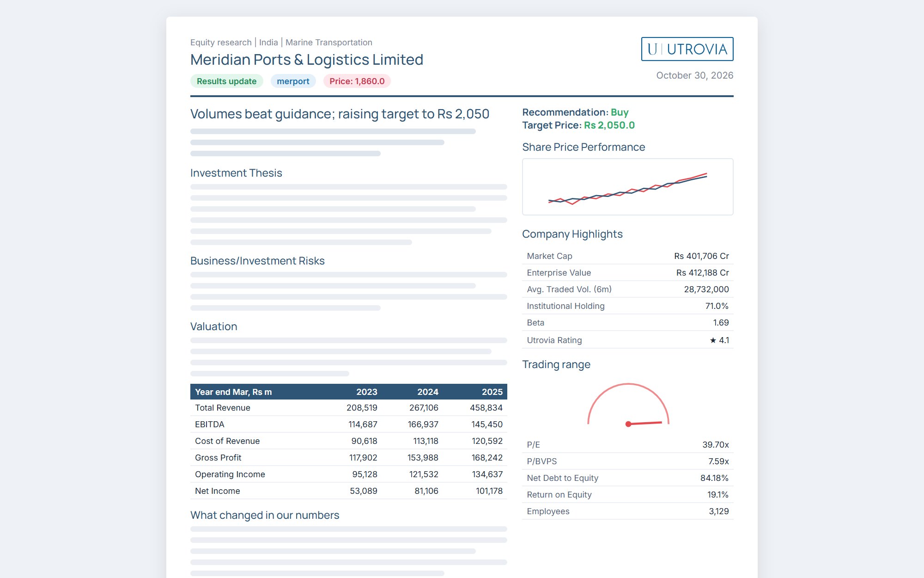Click the October 30, 2026 date

click(695, 75)
